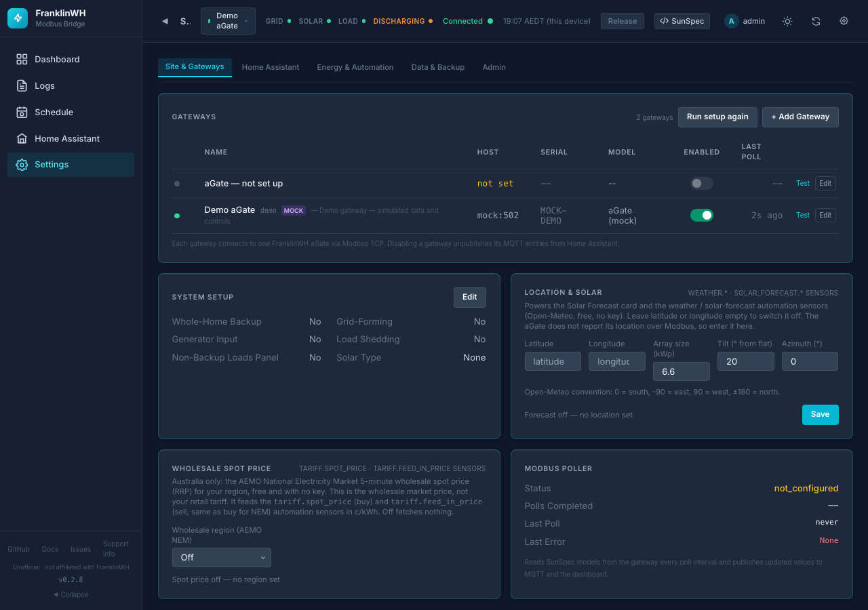Open Home Assistant sidebar item

pos(71,138)
